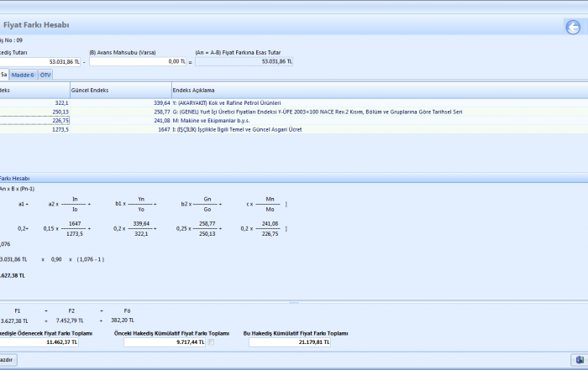Click the Fiyat Farkına Esas Tutar field

click(x=244, y=61)
